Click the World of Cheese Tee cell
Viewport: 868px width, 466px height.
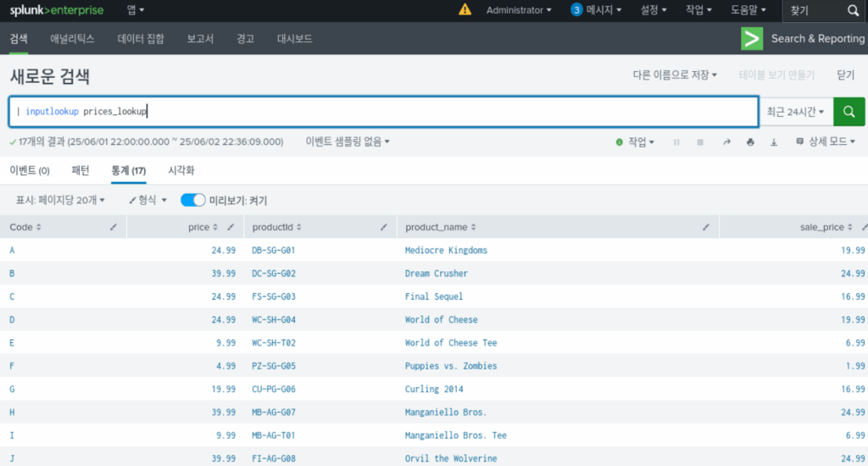[451, 342]
